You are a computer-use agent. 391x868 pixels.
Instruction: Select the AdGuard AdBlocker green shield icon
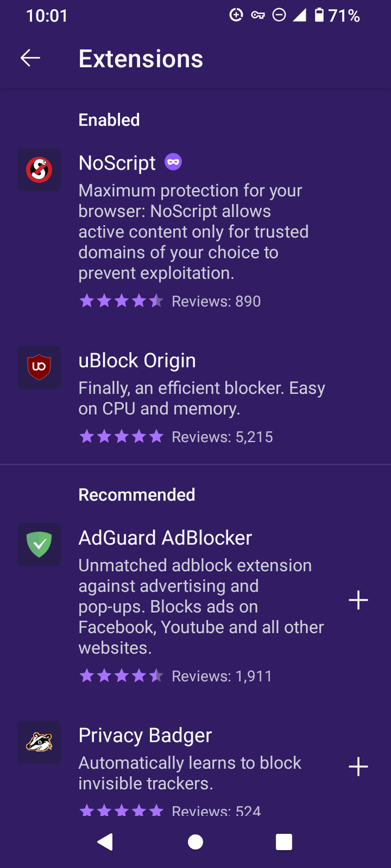pyautogui.click(x=39, y=545)
